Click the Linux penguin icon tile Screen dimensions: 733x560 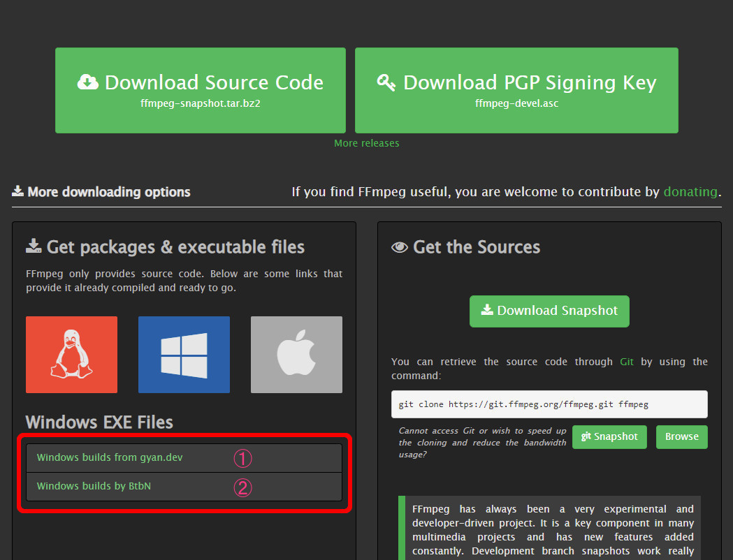click(x=71, y=355)
